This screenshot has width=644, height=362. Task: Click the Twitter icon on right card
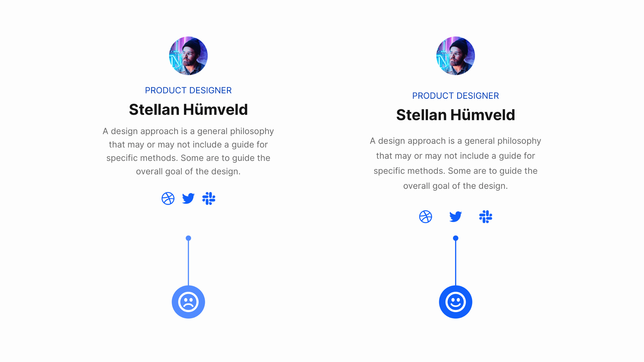(456, 217)
